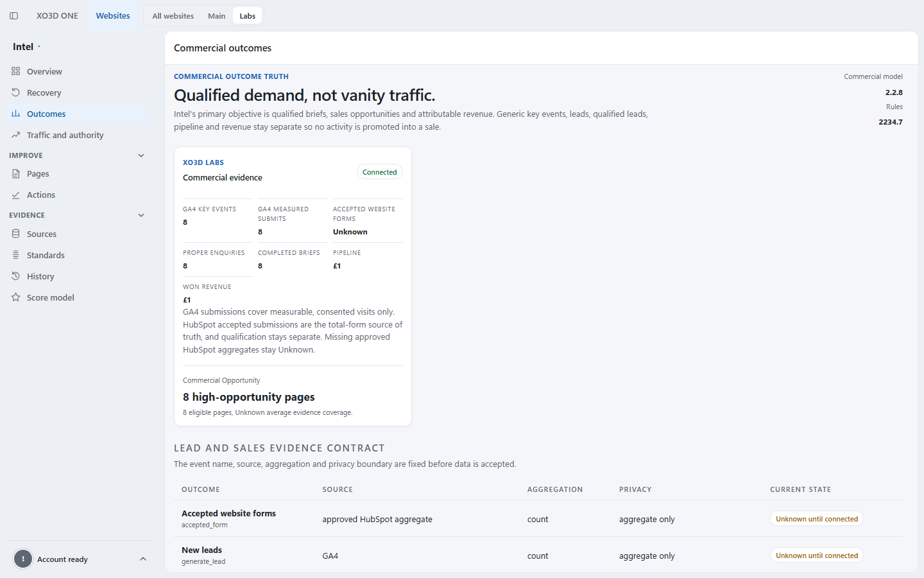The height and width of the screenshot is (578, 924).
Task: Toggle the sidebar panel icon
Action: click(13, 16)
